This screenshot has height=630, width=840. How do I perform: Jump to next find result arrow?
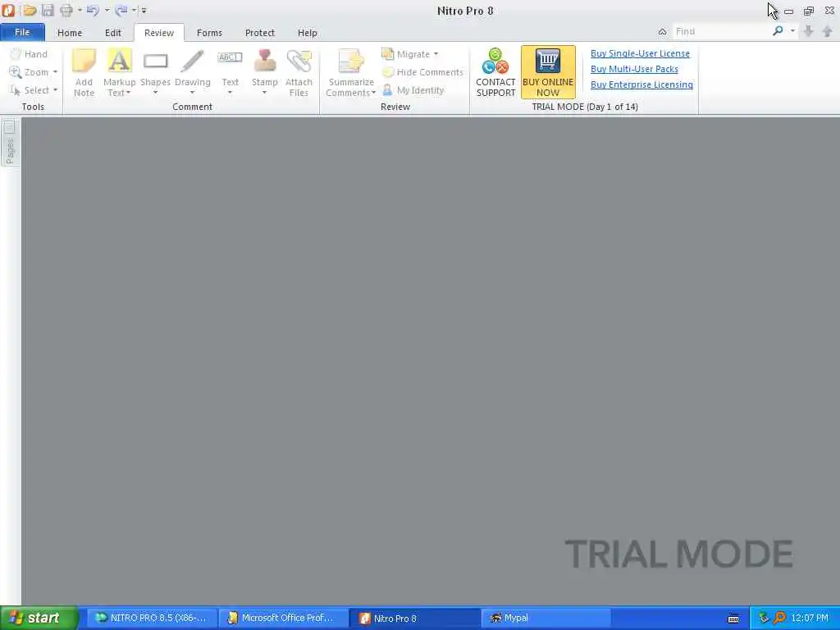click(x=808, y=31)
